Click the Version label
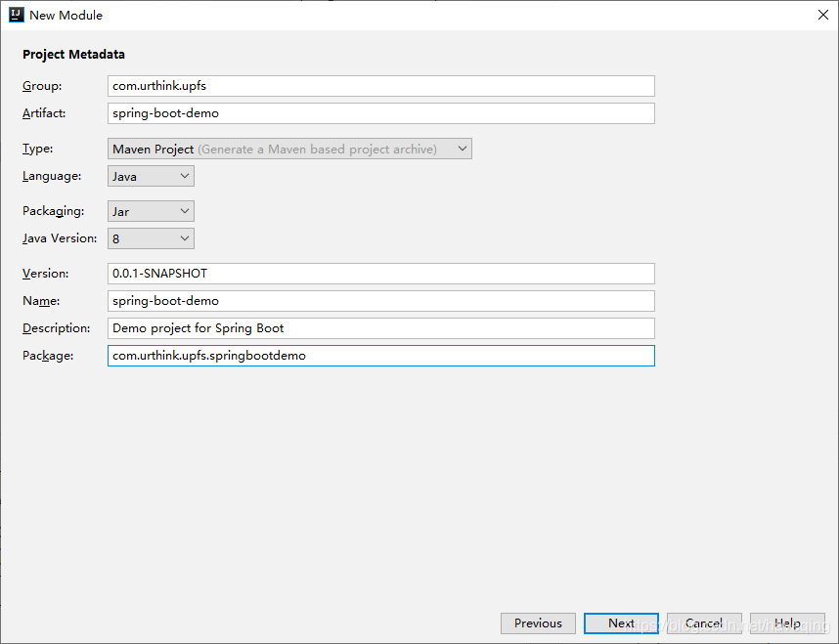 click(x=46, y=274)
